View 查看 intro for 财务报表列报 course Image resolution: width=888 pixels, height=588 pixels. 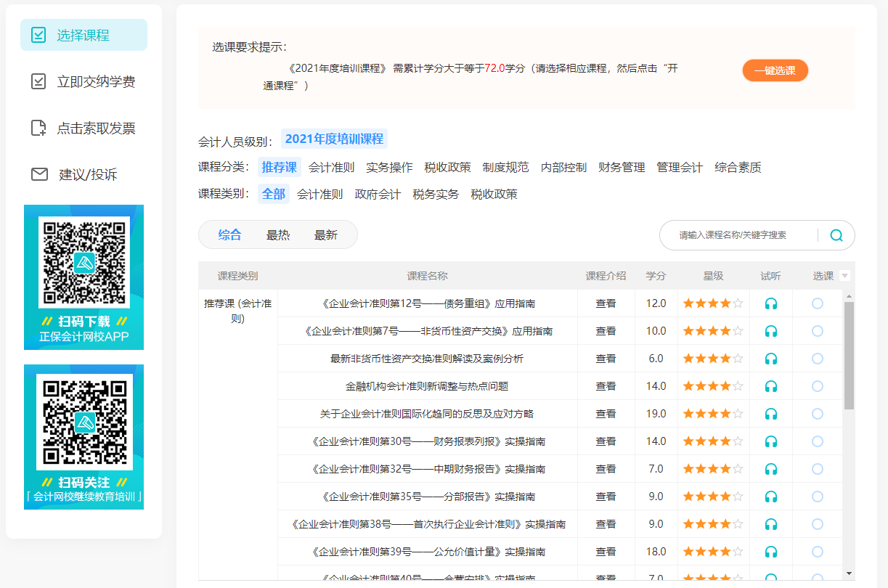click(606, 441)
